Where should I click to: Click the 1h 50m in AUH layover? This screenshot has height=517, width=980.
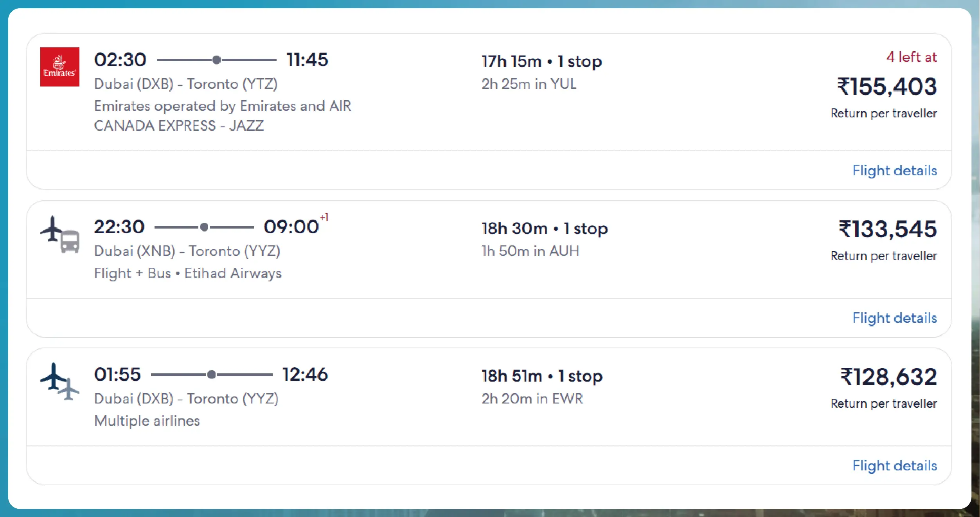tap(530, 251)
